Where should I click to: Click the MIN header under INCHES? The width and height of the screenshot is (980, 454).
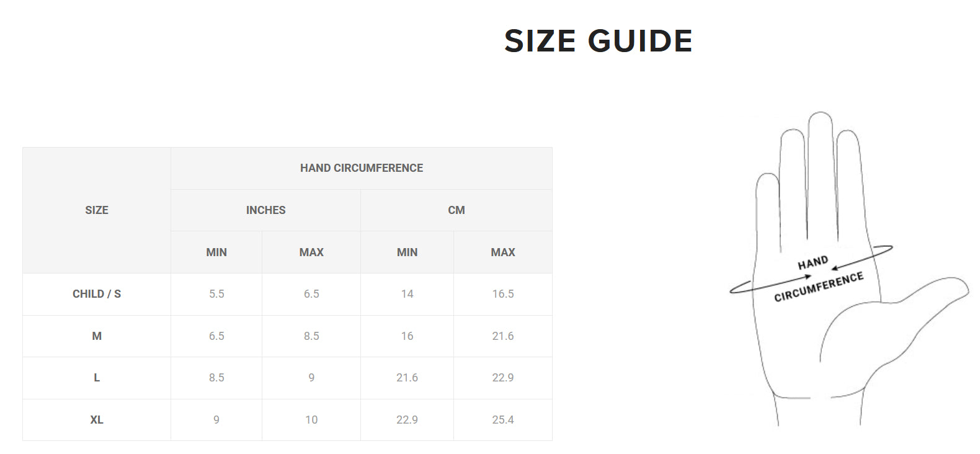pos(216,252)
